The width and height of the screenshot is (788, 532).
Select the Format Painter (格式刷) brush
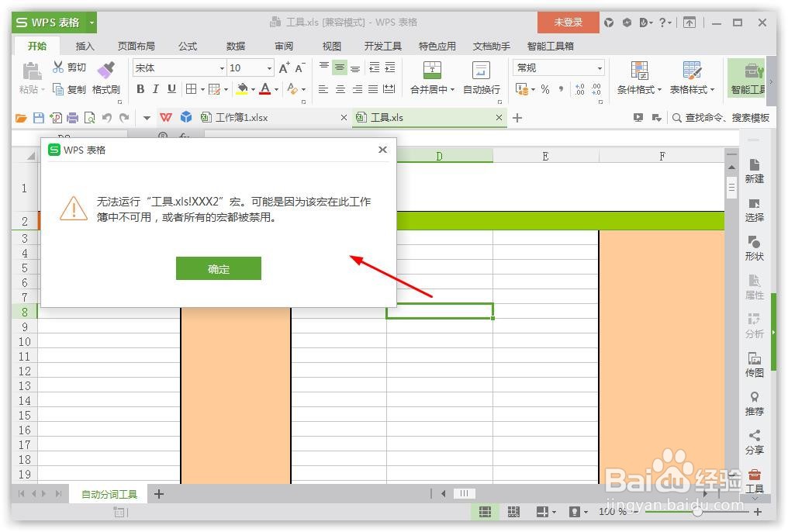point(106,69)
